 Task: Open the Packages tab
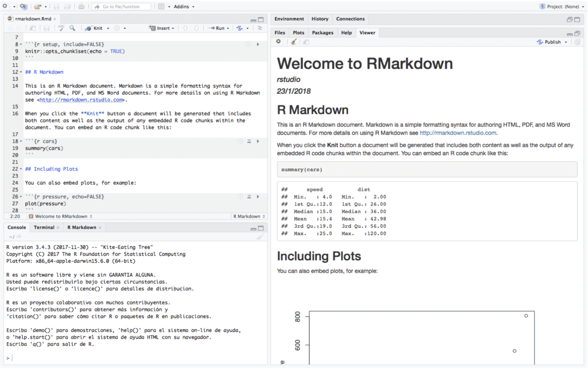pyautogui.click(x=322, y=33)
